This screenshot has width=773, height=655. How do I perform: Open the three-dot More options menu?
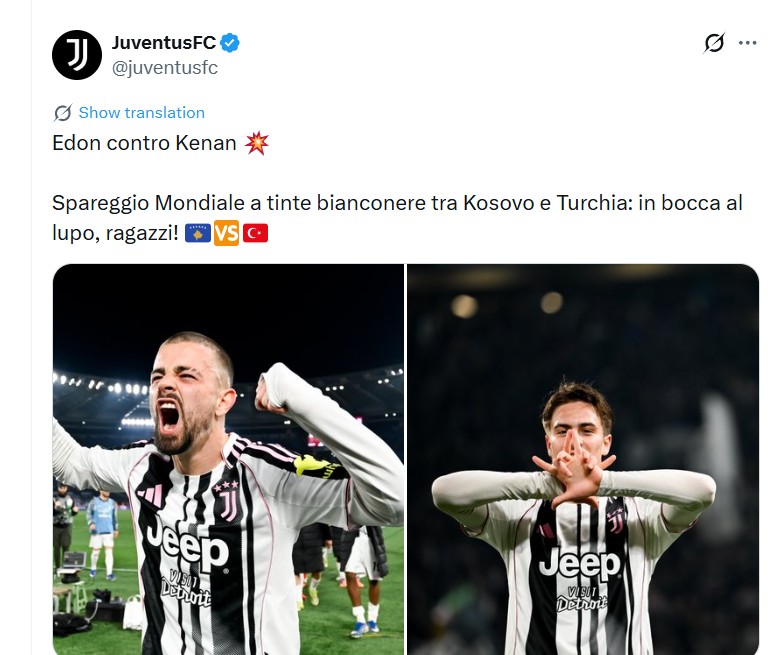click(748, 43)
